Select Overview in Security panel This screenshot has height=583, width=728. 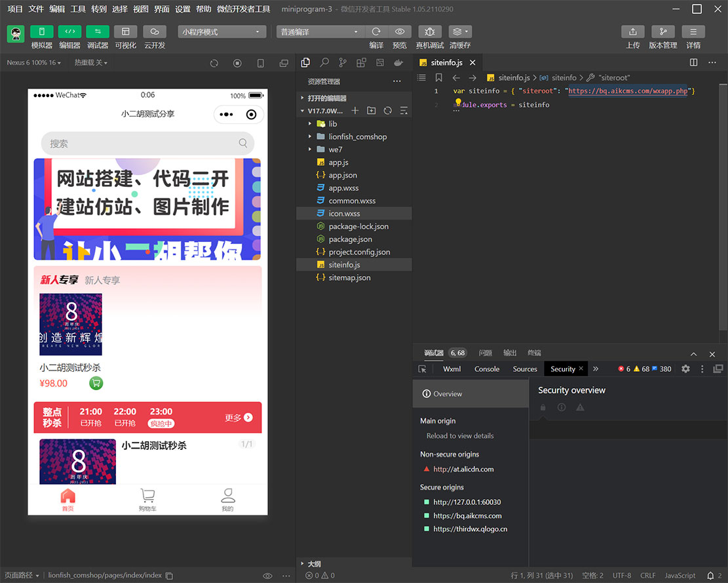[x=470, y=394]
